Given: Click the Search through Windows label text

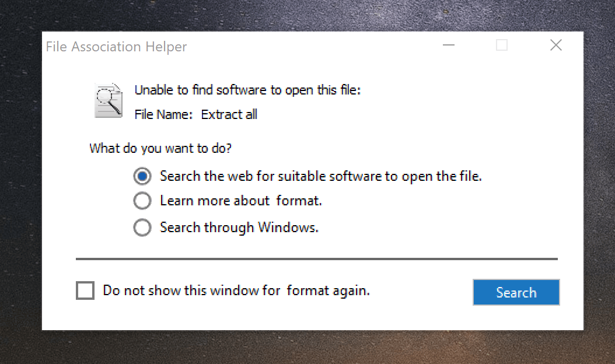Looking at the screenshot, I should [x=239, y=228].
